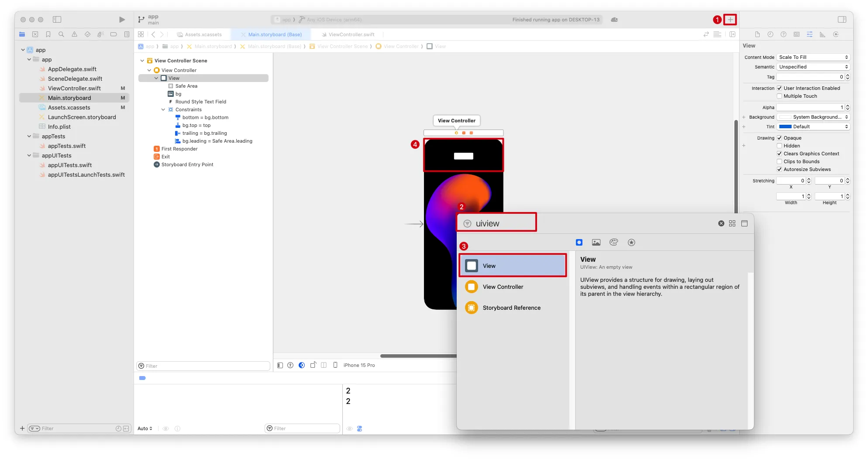Click the uiview Library search field

(502, 223)
